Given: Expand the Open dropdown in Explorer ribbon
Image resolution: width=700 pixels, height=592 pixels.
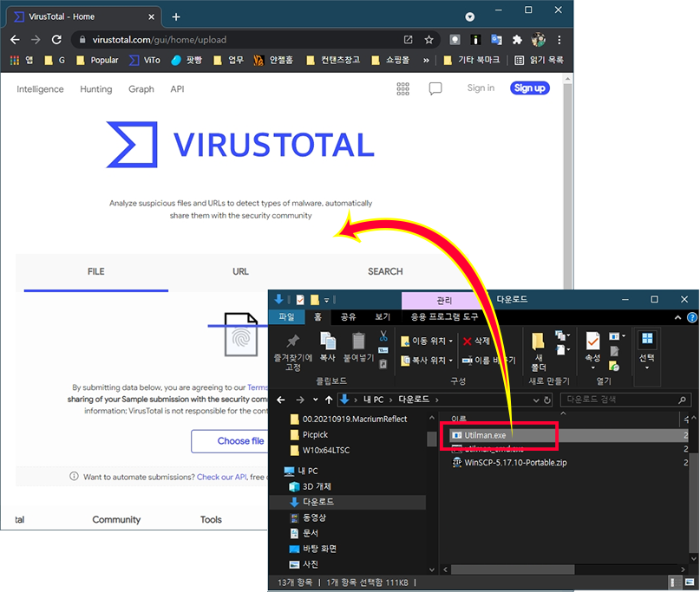Looking at the screenshot, I should (x=624, y=336).
